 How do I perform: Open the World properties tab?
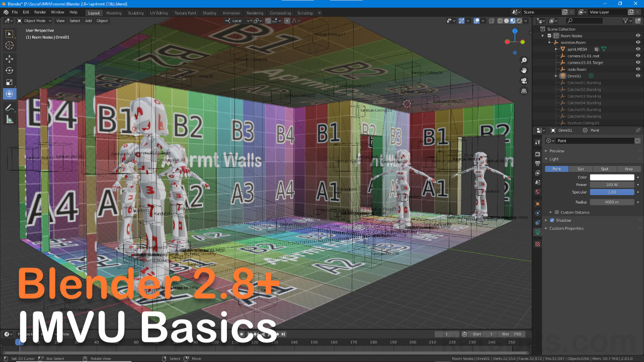coord(537,192)
